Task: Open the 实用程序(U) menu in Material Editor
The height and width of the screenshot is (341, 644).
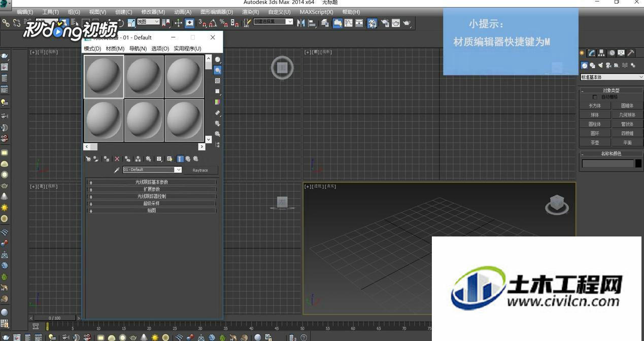Action: [187, 49]
